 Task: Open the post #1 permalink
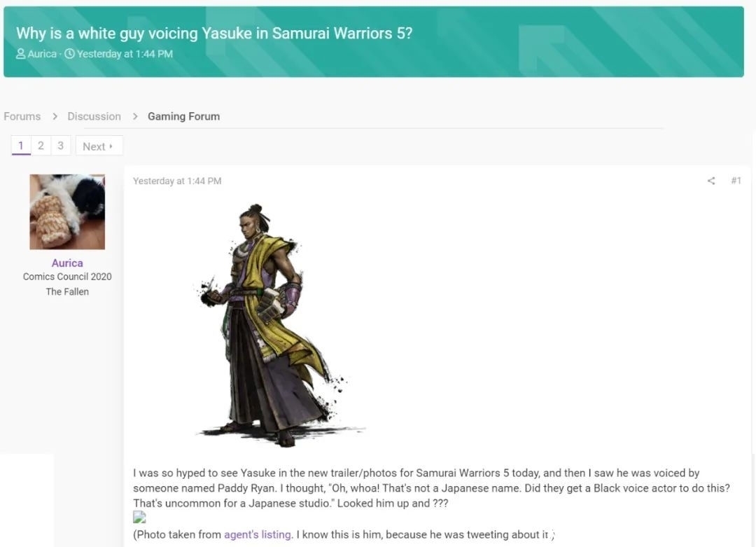[x=736, y=181]
